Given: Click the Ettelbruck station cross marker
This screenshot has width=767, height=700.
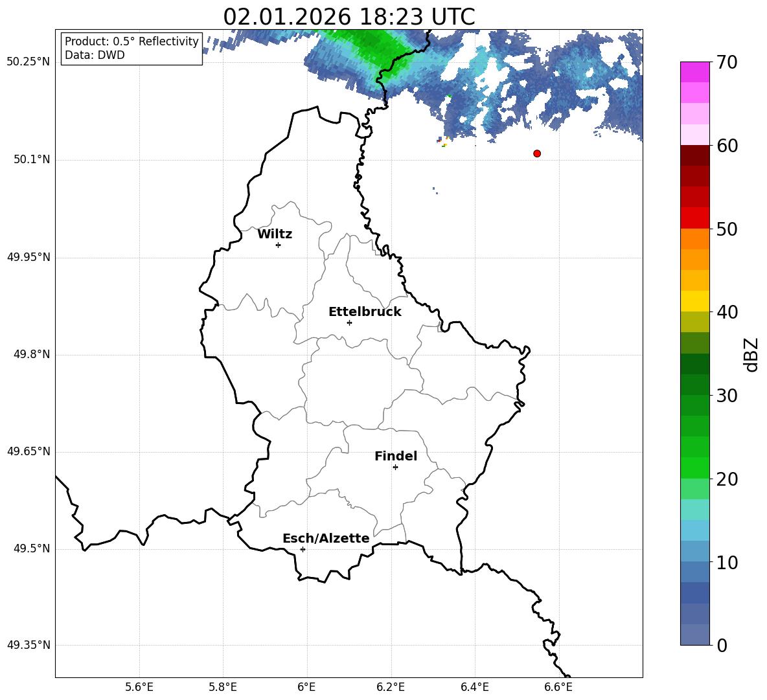Looking at the screenshot, I should 349,322.
